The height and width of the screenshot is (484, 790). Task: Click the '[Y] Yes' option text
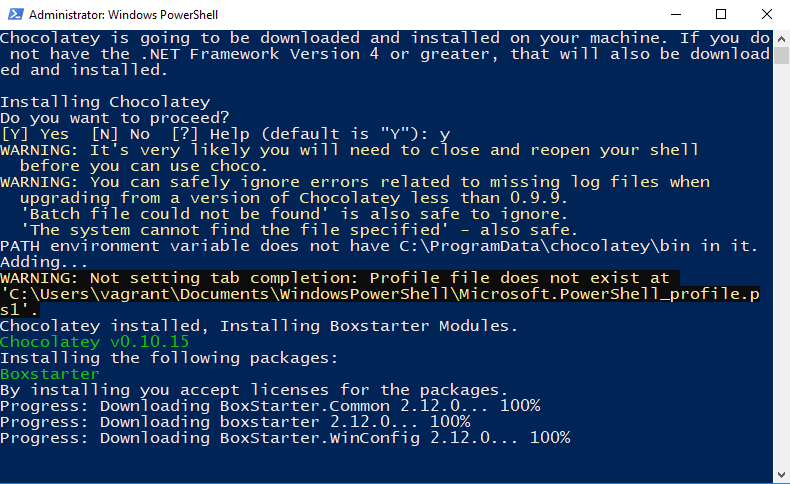coord(35,134)
